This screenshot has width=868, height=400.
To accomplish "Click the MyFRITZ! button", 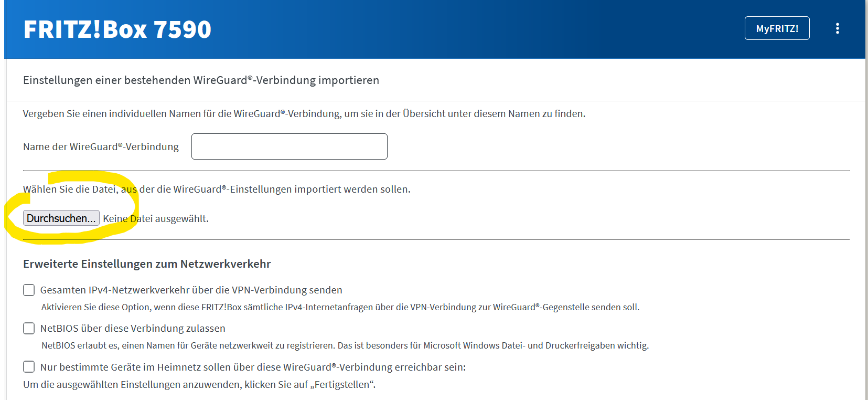I will click(777, 28).
